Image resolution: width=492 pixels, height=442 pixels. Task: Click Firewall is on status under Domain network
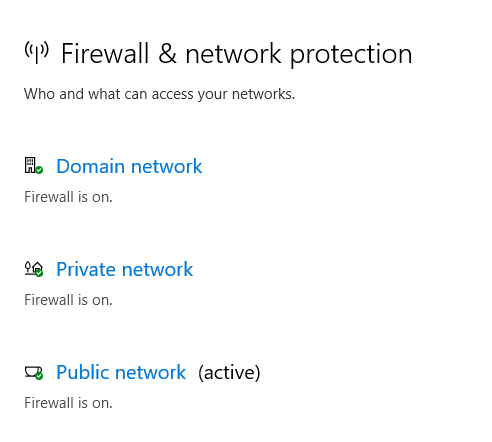point(68,197)
